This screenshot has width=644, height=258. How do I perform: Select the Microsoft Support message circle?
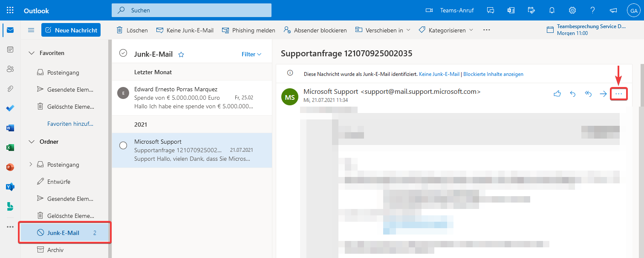(123, 145)
